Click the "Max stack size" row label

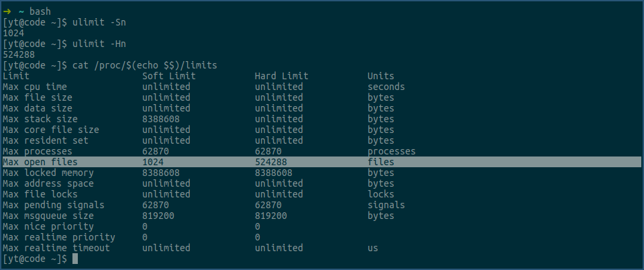[40, 119]
